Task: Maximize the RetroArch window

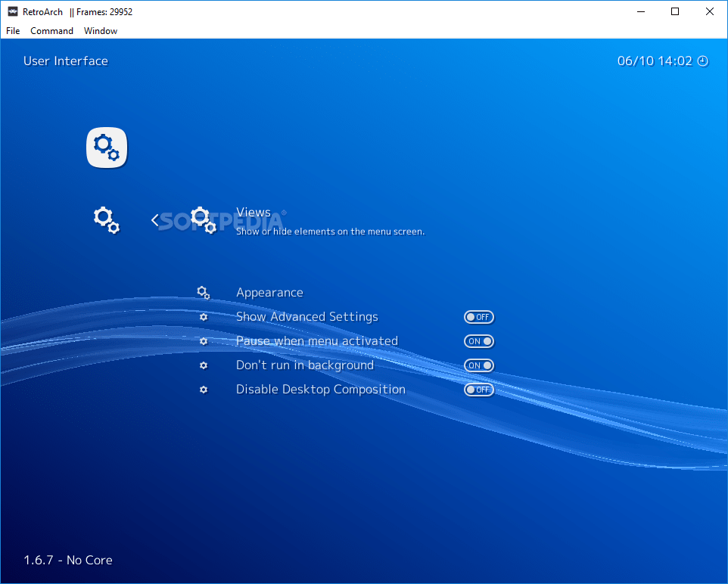Action: [x=675, y=11]
